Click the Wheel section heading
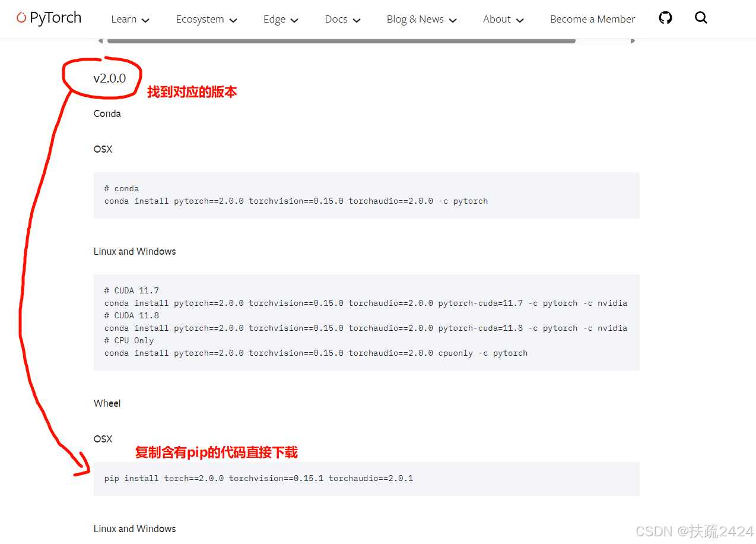Screen dimensions: 756x544 (x=107, y=403)
